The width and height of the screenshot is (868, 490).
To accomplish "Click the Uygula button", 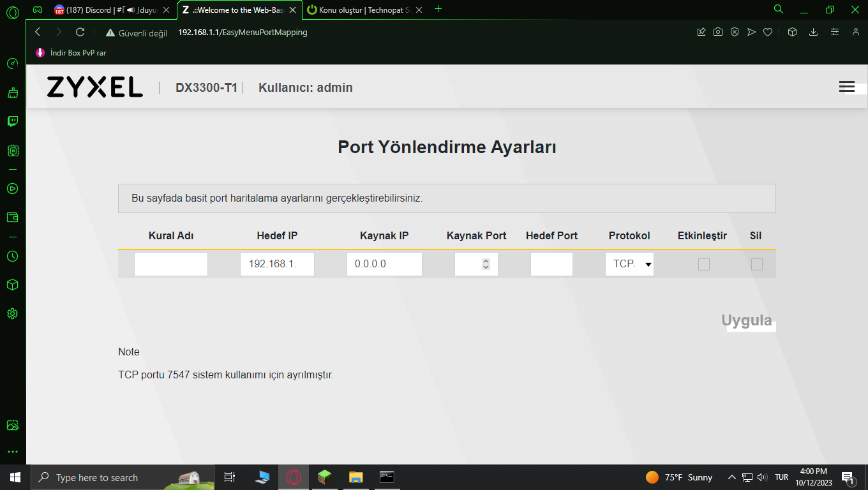I will 747,320.
